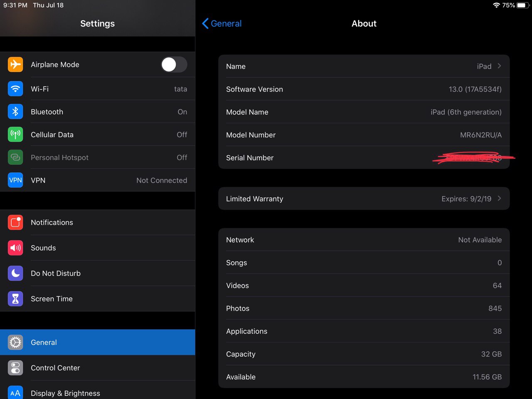This screenshot has width=532, height=399.
Task: Tap the Network Not Available value
Action: pos(480,240)
